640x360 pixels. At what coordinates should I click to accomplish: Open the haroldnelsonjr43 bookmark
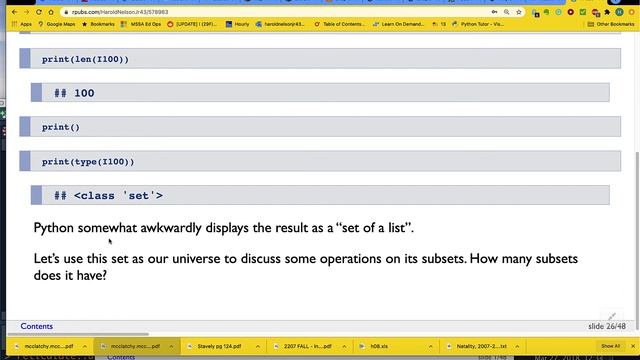pyautogui.click(x=280, y=24)
